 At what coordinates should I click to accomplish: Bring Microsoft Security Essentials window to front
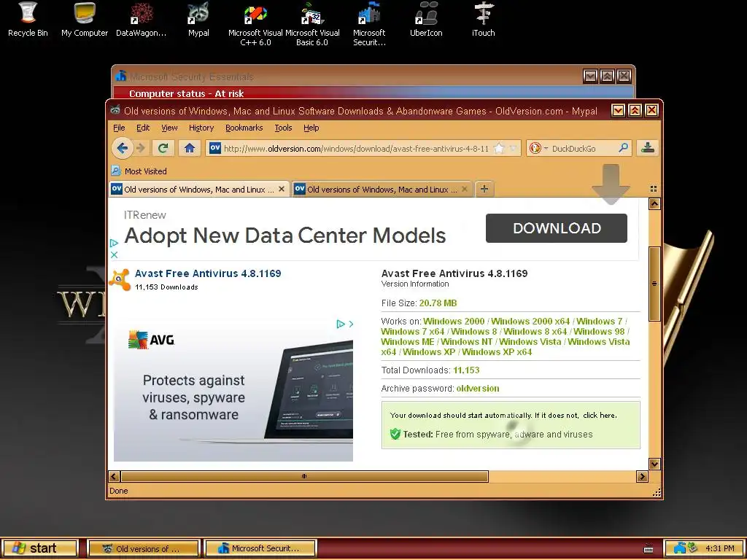pyautogui.click(x=348, y=76)
